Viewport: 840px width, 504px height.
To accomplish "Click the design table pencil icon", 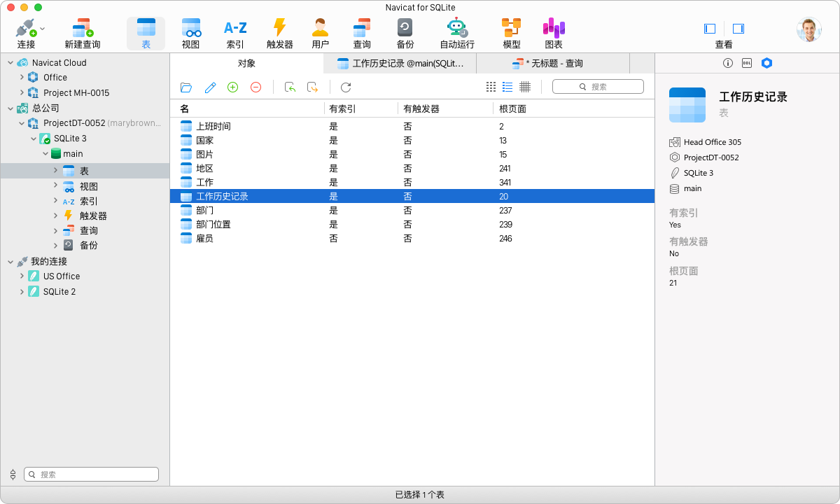I will tap(210, 87).
